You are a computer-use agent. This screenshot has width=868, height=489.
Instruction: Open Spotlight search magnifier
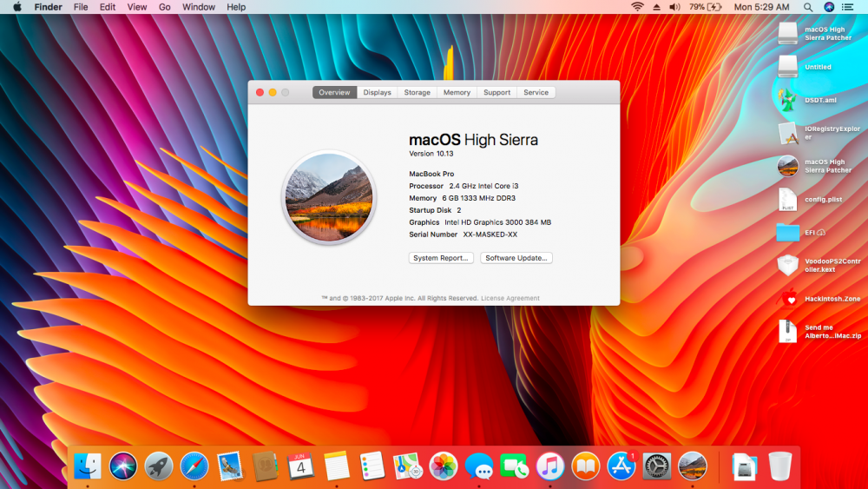click(808, 7)
